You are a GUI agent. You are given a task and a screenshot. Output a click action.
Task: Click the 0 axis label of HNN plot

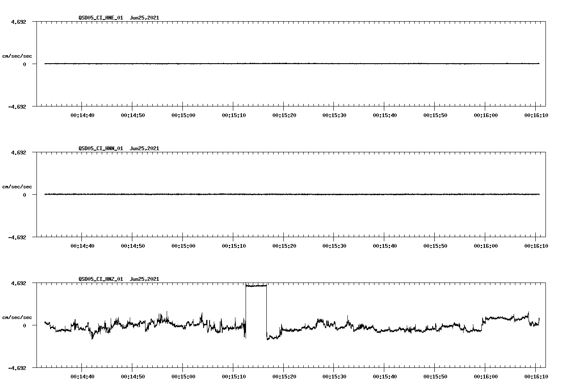click(x=25, y=195)
